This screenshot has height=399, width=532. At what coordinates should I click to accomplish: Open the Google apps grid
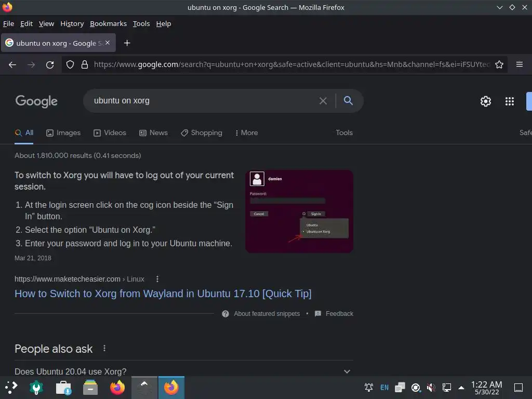[x=510, y=101]
